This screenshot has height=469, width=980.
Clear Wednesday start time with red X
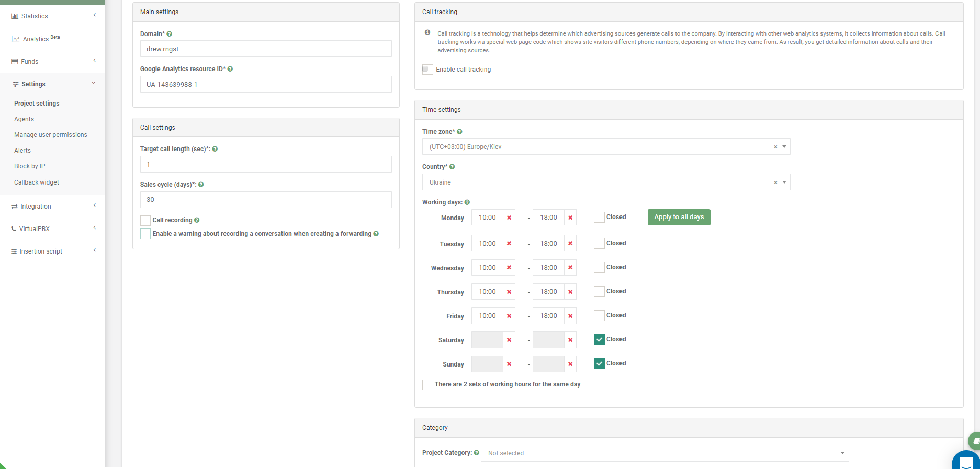[x=509, y=267]
